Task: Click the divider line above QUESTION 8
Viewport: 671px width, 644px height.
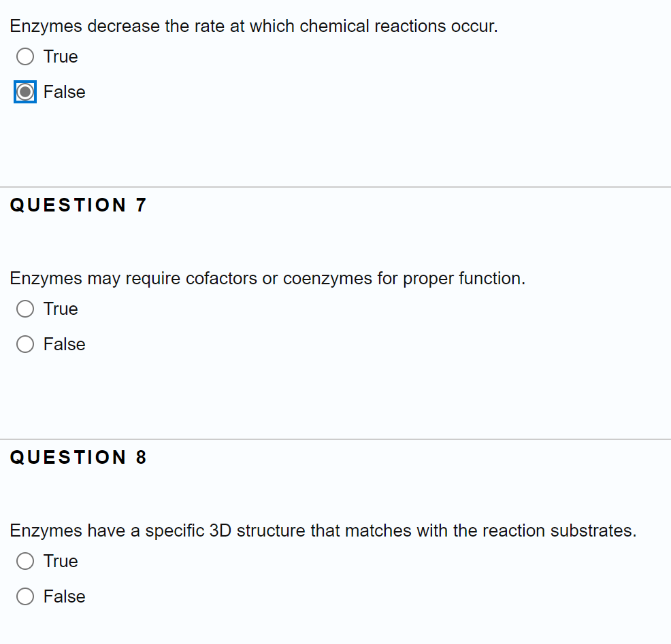Action: click(x=335, y=439)
